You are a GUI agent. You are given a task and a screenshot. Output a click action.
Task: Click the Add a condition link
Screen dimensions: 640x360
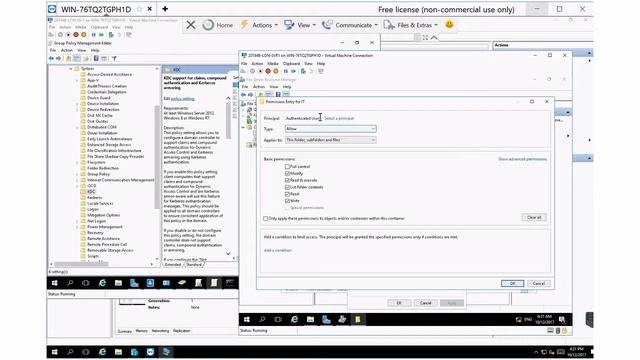[x=278, y=250]
